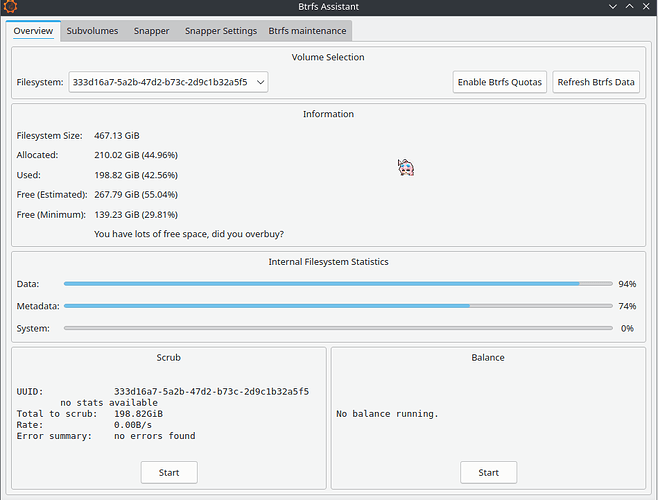Start the balance operation

pyautogui.click(x=488, y=472)
